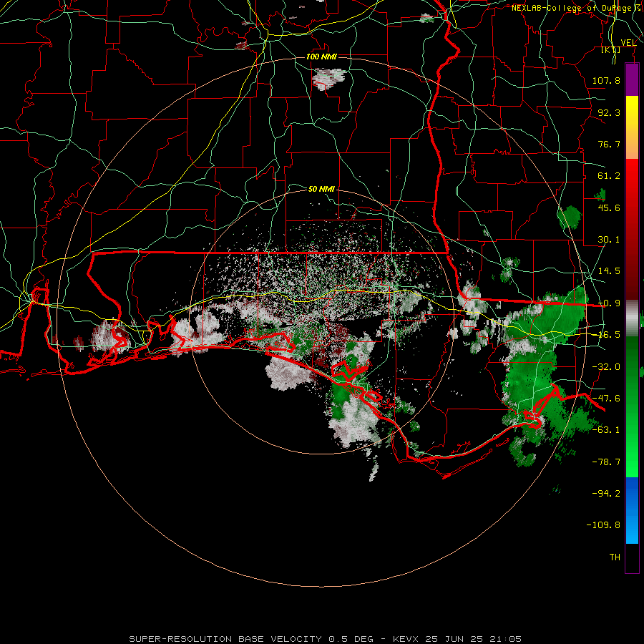Click the green inbound color bar segment

pos(632,406)
